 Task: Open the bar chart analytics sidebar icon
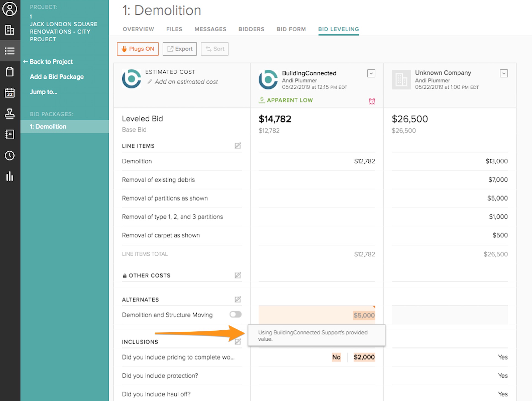pos(10,176)
